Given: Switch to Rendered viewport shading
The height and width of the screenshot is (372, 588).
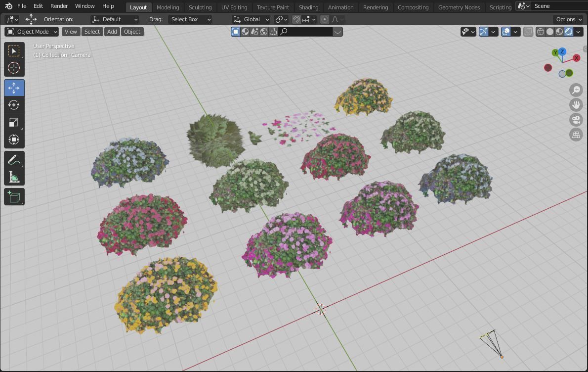Looking at the screenshot, I should click(x=569, y=32).
